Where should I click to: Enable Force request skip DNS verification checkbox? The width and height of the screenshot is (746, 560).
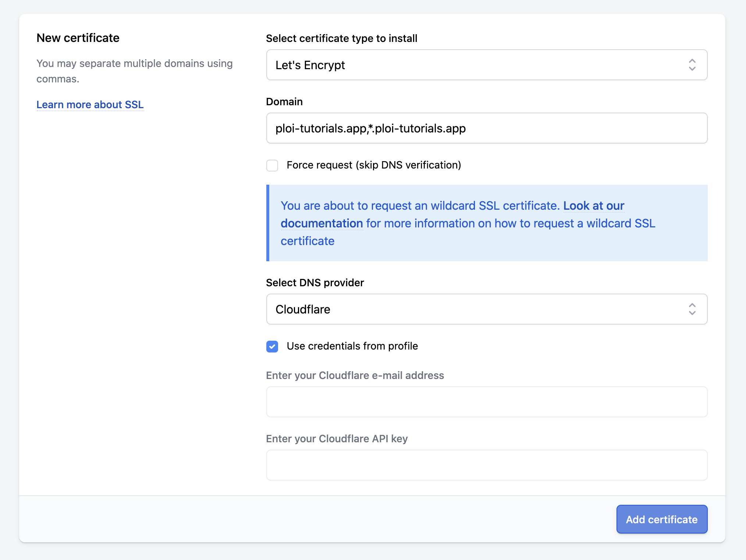272,165
